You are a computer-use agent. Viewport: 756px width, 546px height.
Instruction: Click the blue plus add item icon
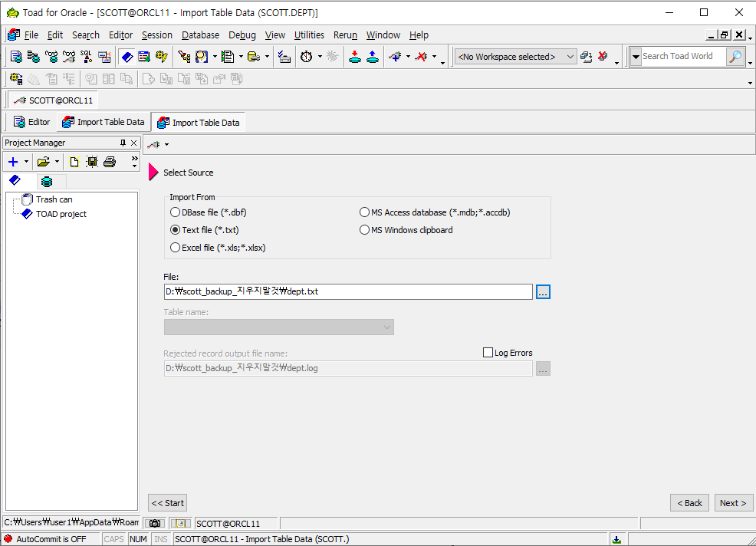(13, 162)
